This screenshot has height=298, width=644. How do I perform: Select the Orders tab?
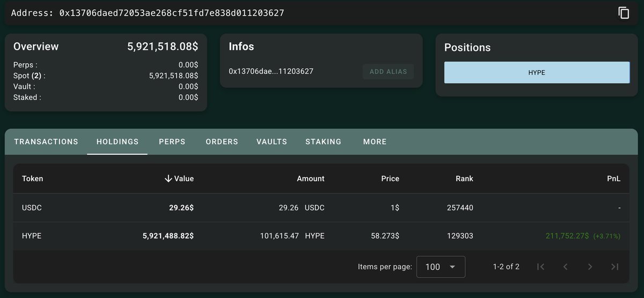pyautogui.click(x=222, y=141)
